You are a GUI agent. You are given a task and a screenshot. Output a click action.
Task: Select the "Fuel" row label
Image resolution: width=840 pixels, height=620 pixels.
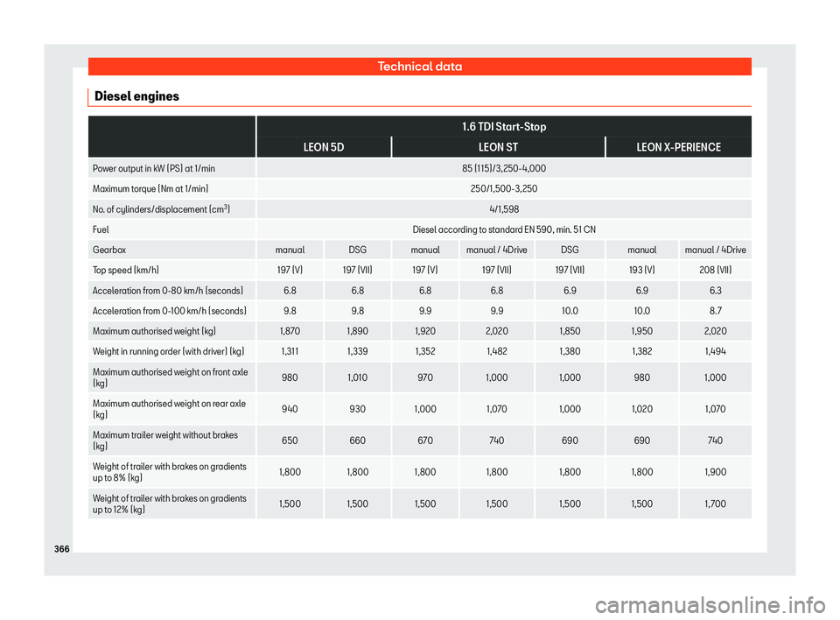pyautogui.click(x=101, y=229)
